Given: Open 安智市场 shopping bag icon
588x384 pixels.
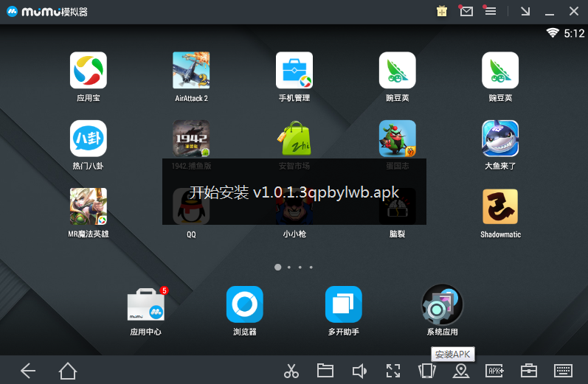Looking at the screenshot, I should pos(294,139).
